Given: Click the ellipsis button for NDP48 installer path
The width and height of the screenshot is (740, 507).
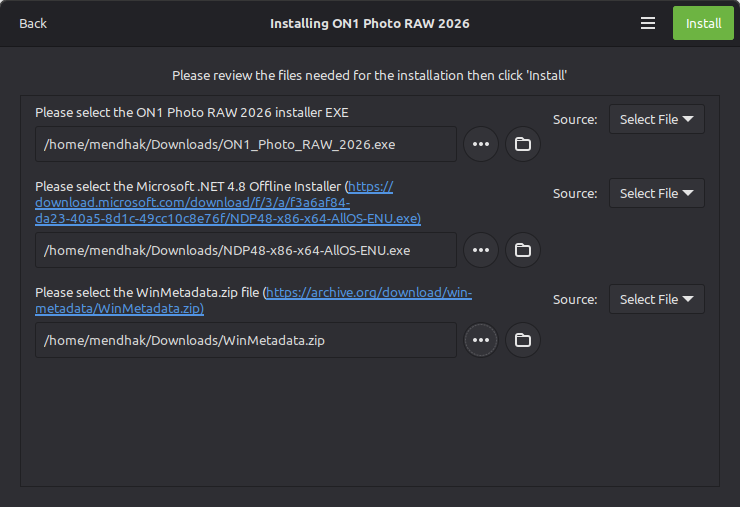Looking at the screenshot, I should click(480, 250).
